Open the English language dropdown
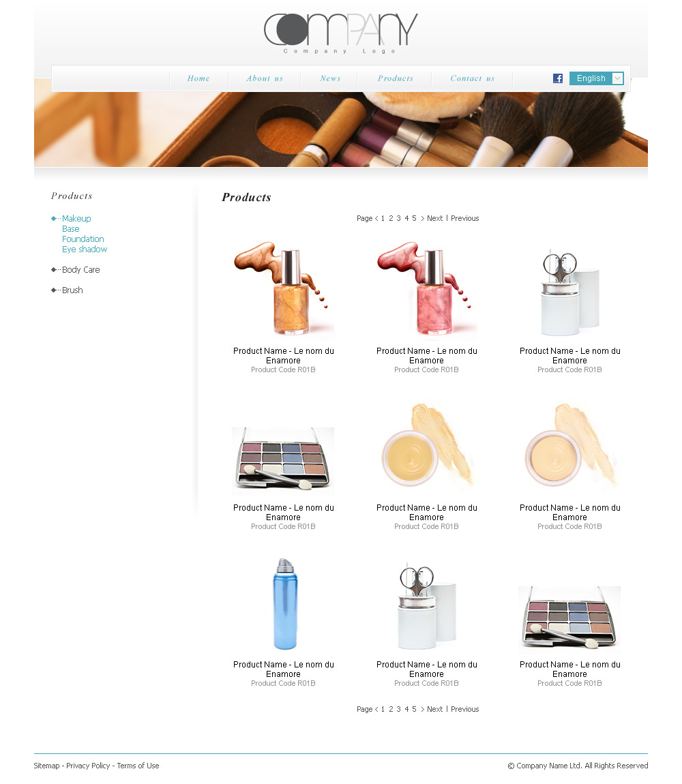Screen dimensions: 682x784 [597, 78]
